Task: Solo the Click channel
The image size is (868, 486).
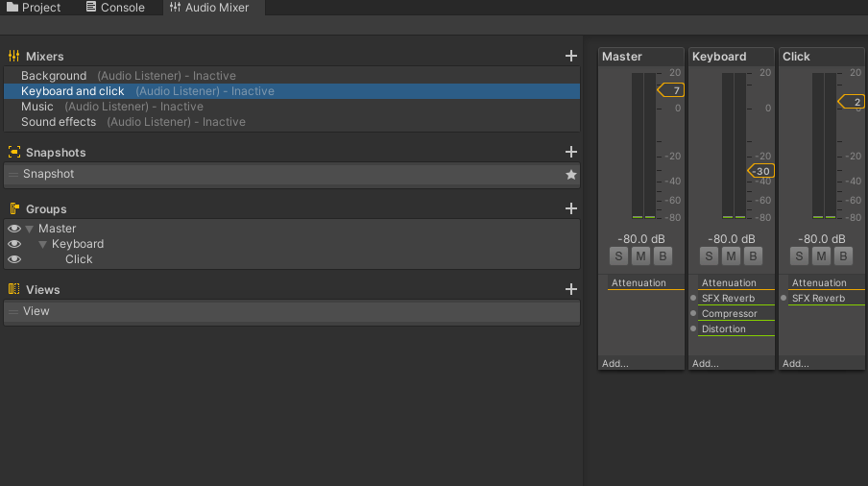Action: point(799,256)
